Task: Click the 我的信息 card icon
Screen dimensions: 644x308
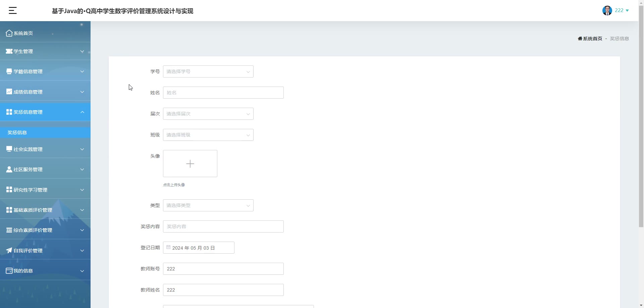Action: click(x=9, y=271)
